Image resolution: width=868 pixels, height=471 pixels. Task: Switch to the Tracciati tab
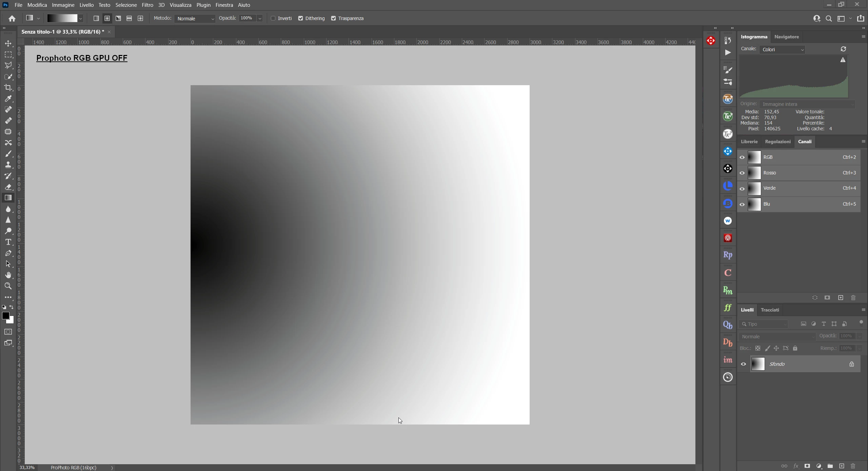pyautogui.click(x=770, y=310)
